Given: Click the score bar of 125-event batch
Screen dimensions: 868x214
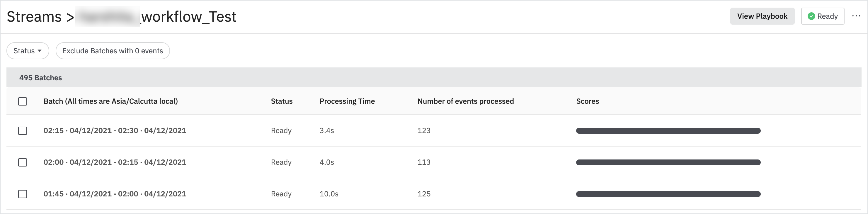Looking at the screenshot, I should [668, 194].
